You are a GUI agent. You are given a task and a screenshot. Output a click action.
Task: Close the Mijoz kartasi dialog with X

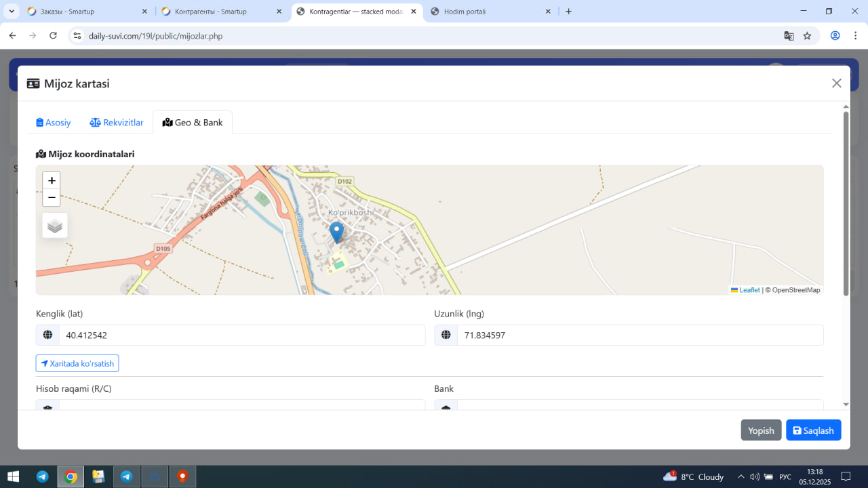836,83
